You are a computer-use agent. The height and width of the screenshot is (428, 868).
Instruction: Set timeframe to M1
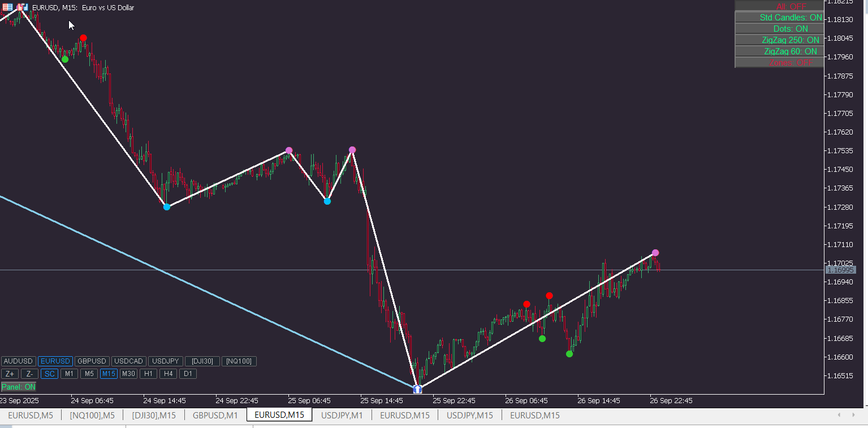coord(69,374)
